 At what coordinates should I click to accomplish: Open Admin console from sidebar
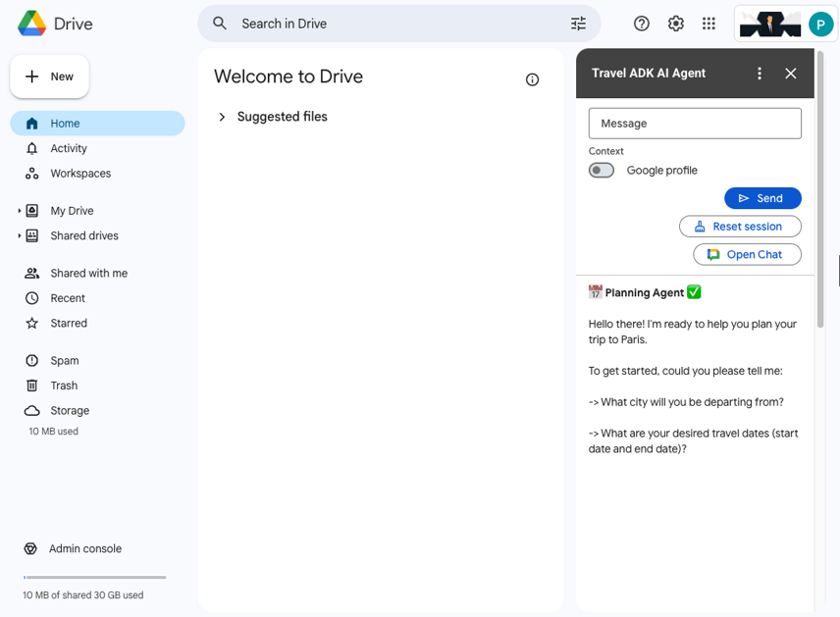pos(84,548)
